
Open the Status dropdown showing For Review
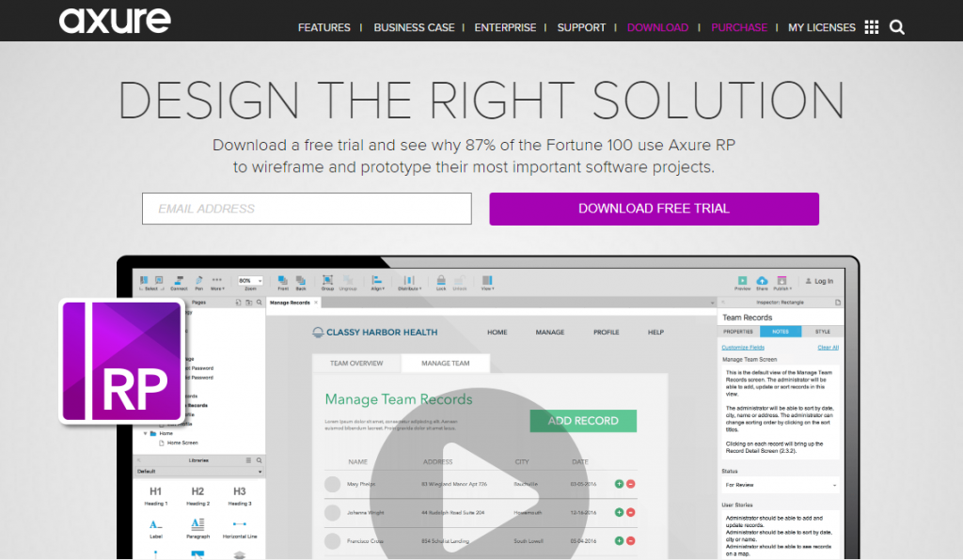(x=780, y=484)
